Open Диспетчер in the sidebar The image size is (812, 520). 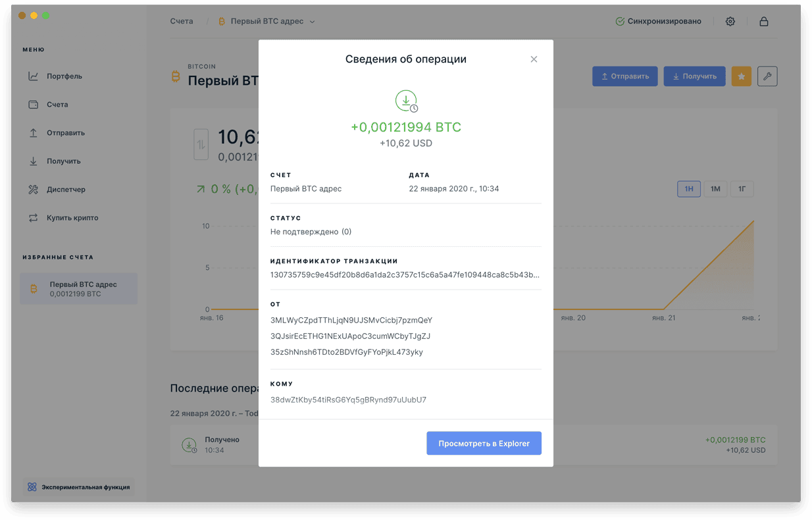(x=66, y=190)
